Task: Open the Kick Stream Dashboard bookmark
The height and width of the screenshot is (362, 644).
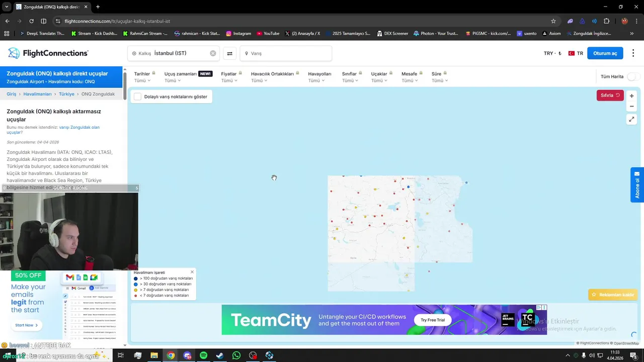Action: pyautogui.click(x=95, y=34)
